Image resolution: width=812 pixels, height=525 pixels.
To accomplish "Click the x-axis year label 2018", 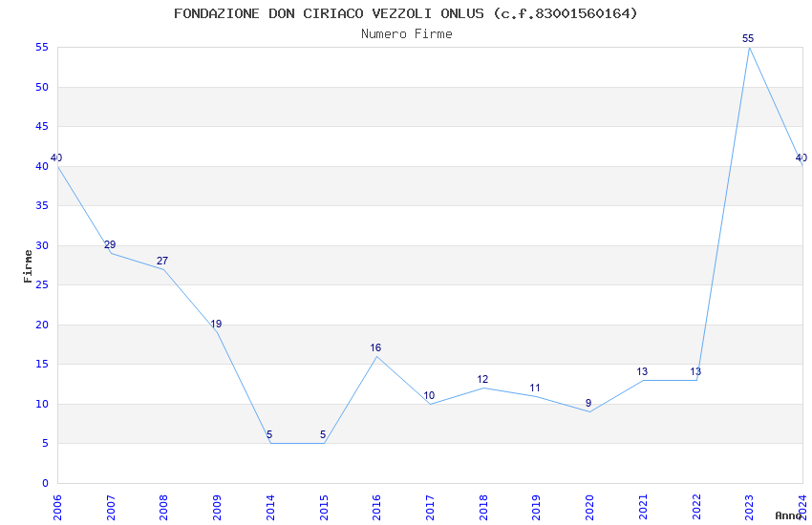I will pyautogui.click(x=483, y=507).
